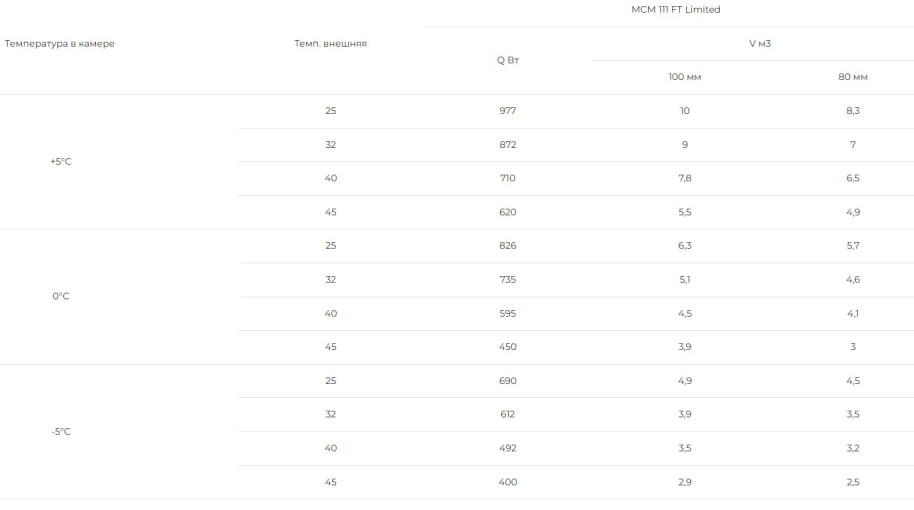The image size is (914, 510).
Task: Select the 872 value in Q column
Action: pos(508,145)
